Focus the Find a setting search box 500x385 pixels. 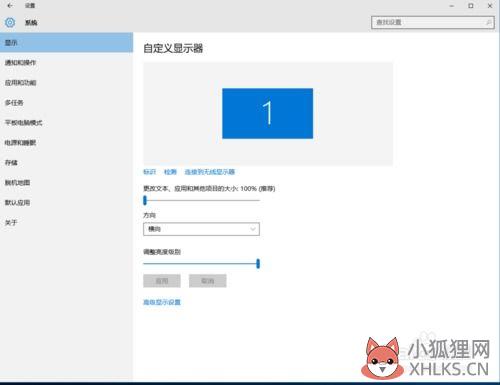(433, 22)
